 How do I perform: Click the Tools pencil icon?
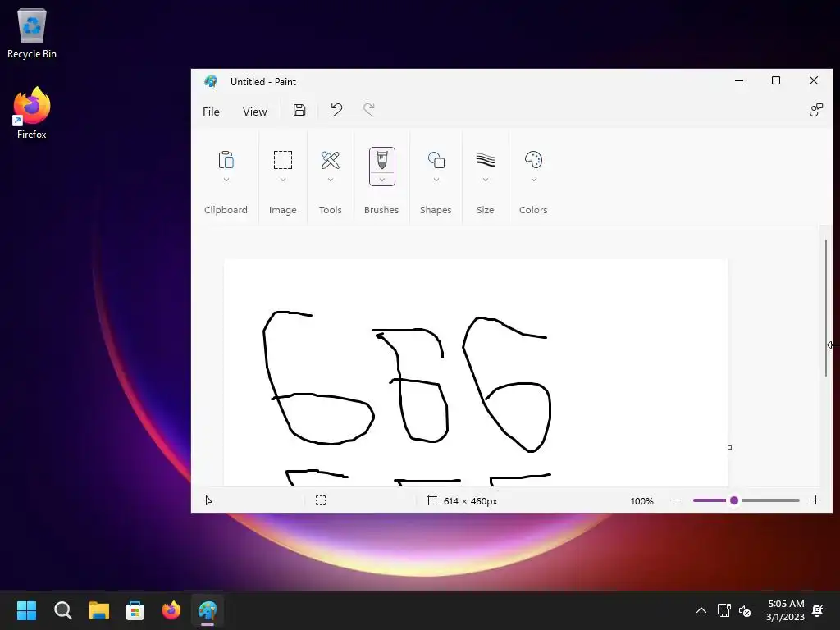coord(330,160)
